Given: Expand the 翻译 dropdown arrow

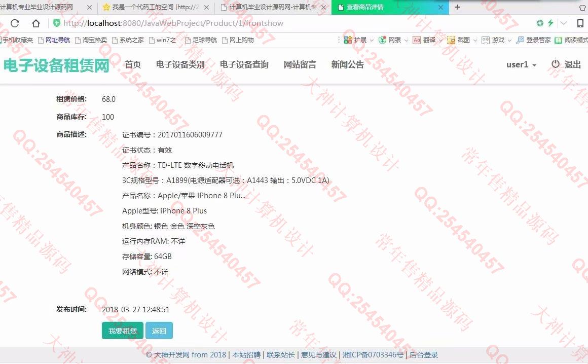Looking at the screenshot, I should tap(440, 40).
